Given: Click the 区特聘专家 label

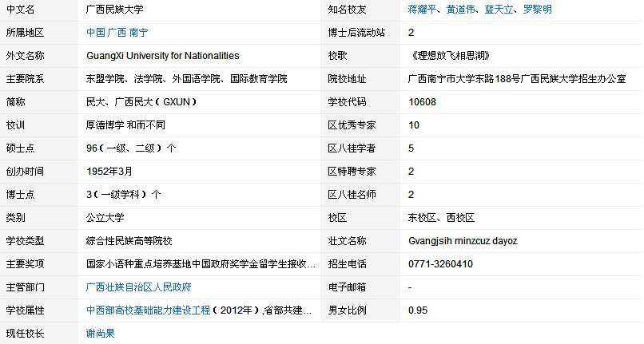Looking at the screenshot, I should click(x=352, y=171).
